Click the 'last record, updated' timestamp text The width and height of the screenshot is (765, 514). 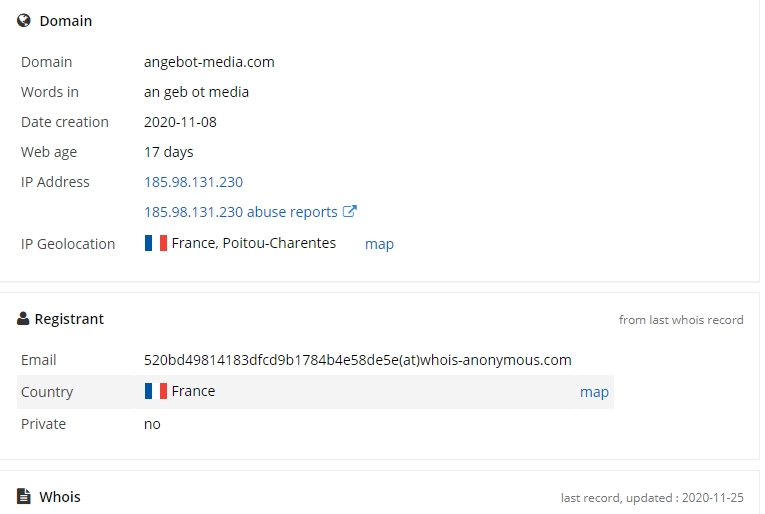(652, 498)
